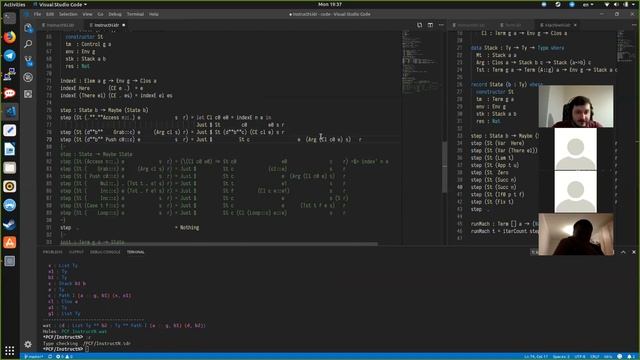Click the UTF-8 encoding in the status bar

580,356
